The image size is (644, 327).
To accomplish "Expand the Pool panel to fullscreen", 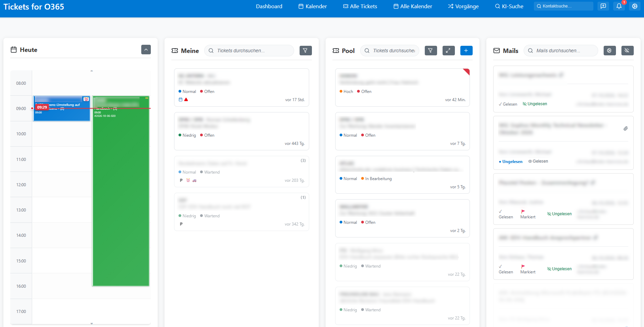I will click(448, 51).
